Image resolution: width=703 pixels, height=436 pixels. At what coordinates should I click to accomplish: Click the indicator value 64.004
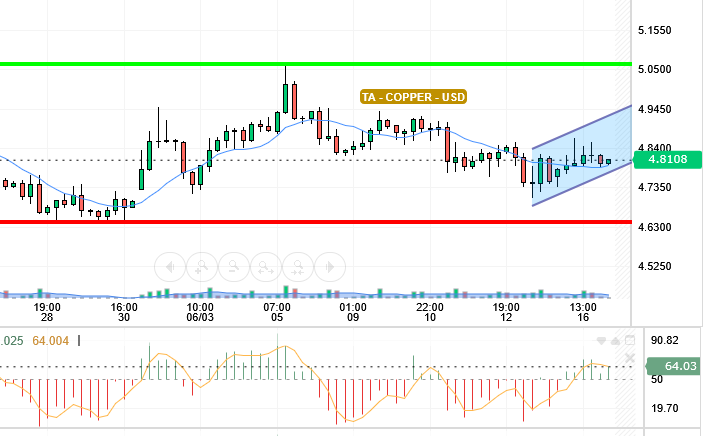point(51,341)
